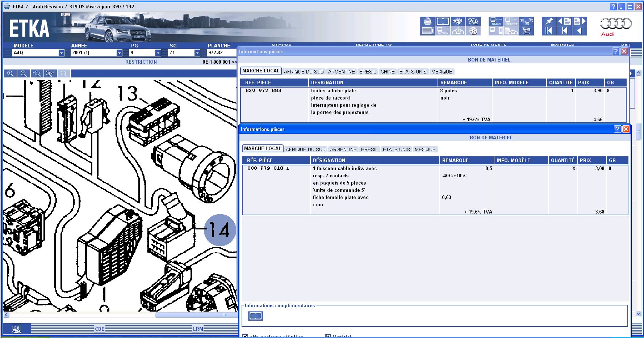Image resolution: width=644 pixels, height=338 pixels.
Task: Toggle the Informations complémentaires connector icon
Action: 255,316
